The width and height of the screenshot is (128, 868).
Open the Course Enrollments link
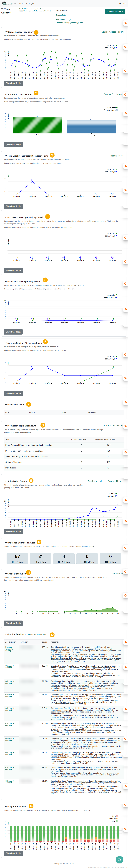pos(113,94)
